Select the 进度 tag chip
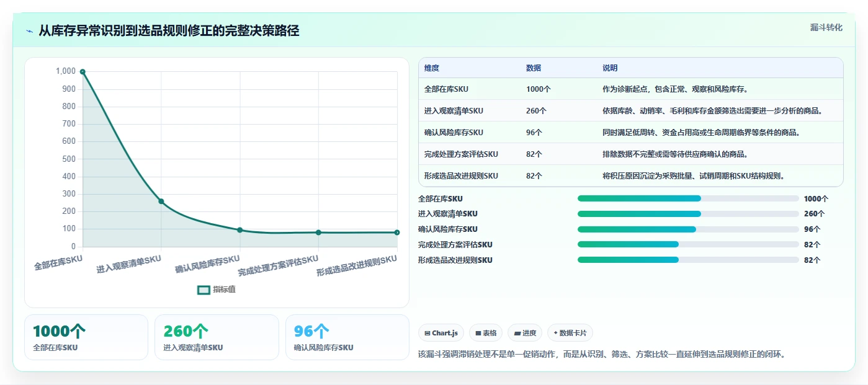The image size is (868, 385). (x=525, y=333)
